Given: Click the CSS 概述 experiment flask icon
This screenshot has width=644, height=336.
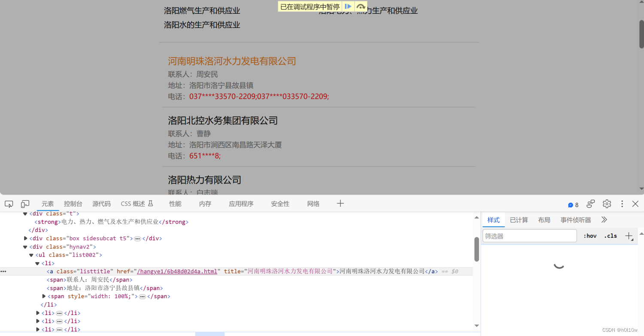Looking at the screenshot, I should [x=150, y=203].
